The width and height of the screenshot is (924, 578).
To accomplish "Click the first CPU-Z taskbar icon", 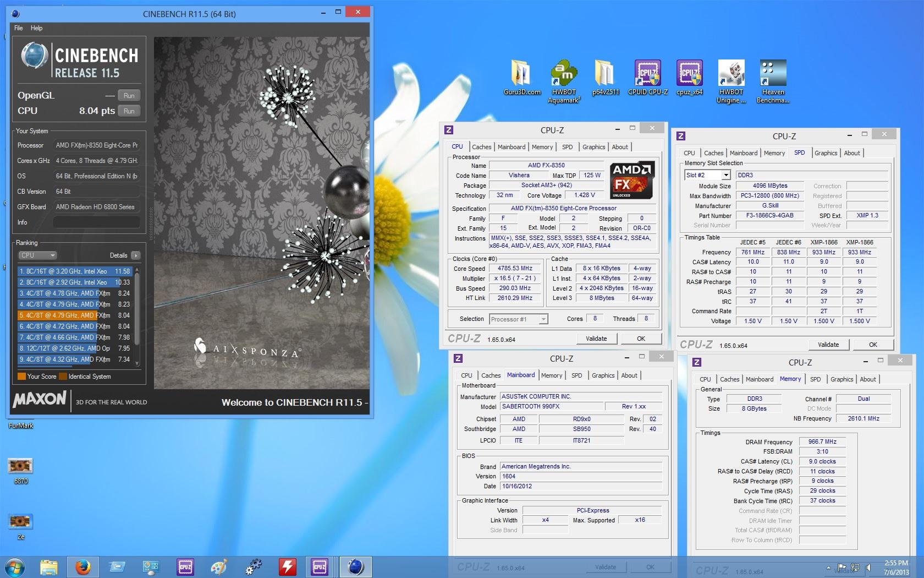I will click(185, 567).
